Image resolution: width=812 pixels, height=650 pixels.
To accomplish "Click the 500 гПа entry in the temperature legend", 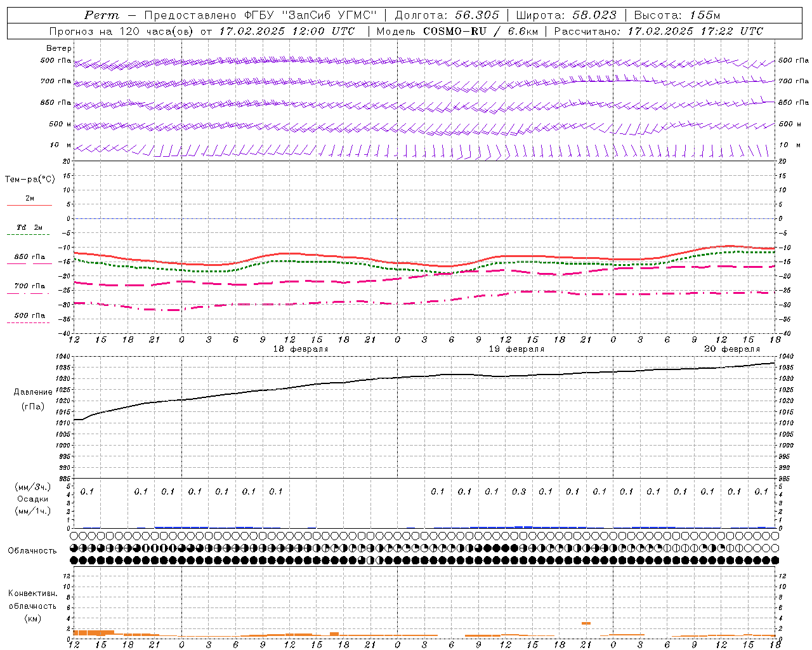I will [x=29, y=315].
